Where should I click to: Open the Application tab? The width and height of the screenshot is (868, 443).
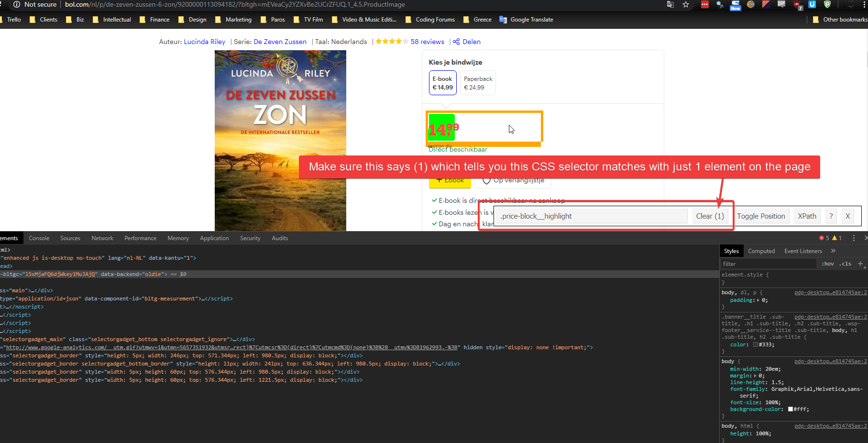[214, 238]
